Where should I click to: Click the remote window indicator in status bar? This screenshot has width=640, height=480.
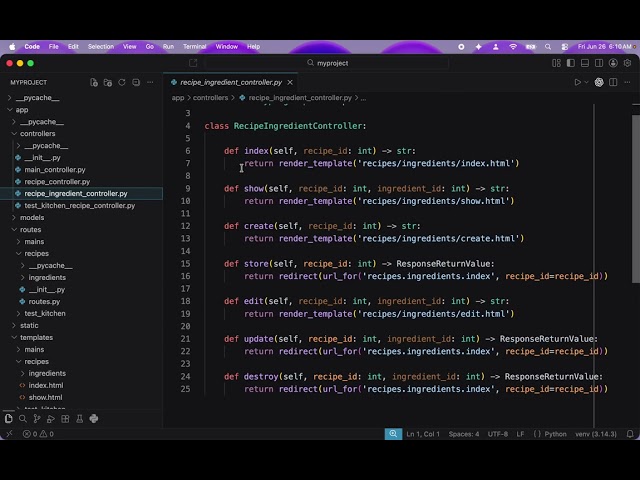[9, 434]
